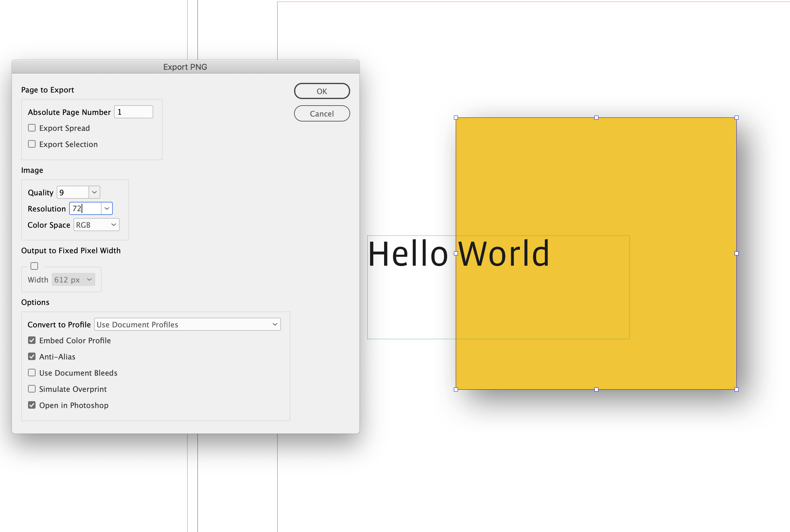This screenshot has height=532, width=790.
Task: Open the Quality dropdown
Action: pos(94,192)
